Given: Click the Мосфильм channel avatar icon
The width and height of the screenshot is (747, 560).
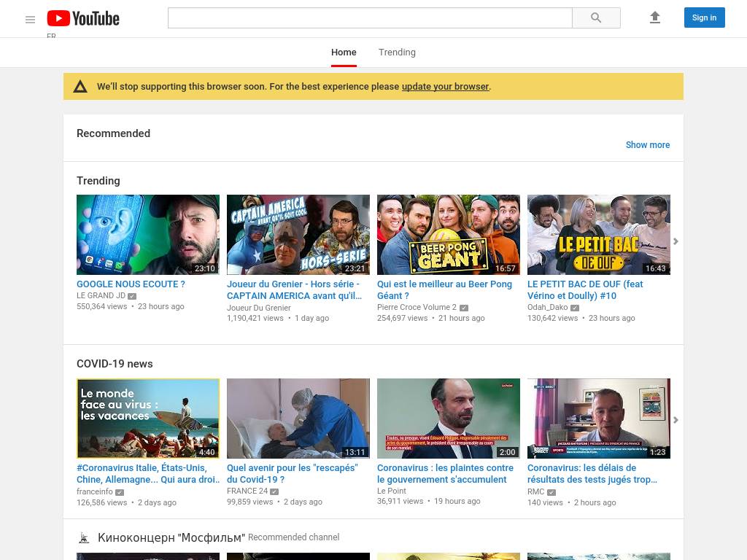Looking at the screenshot, I should pyautogui.click(x=84, y=537).
